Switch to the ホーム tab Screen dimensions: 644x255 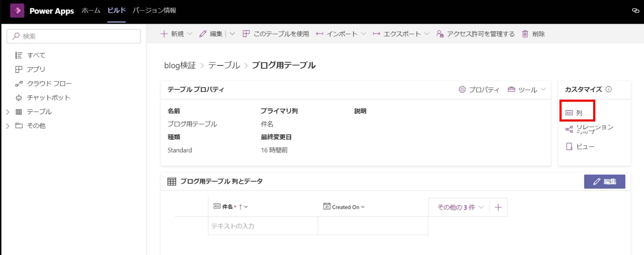point(91,11)
